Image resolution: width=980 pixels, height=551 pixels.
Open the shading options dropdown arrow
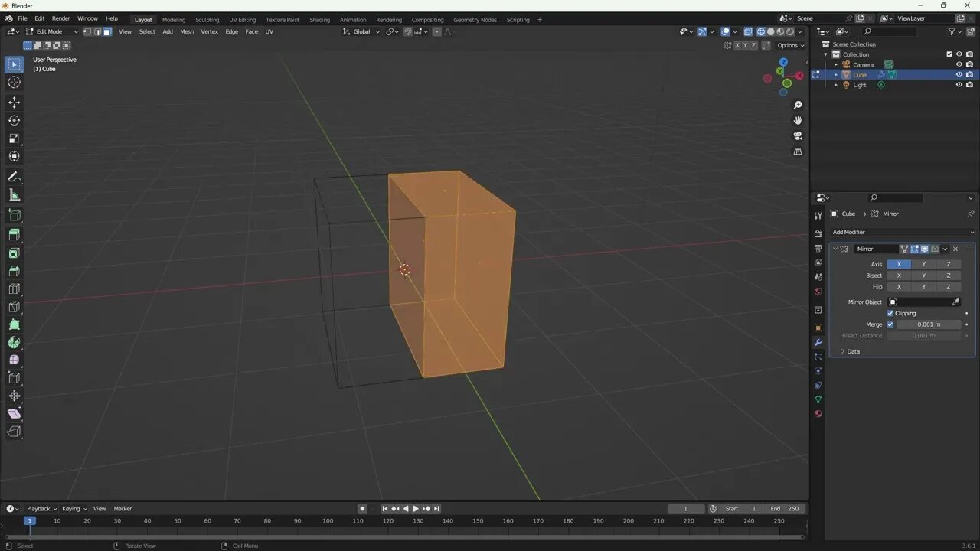801,31
